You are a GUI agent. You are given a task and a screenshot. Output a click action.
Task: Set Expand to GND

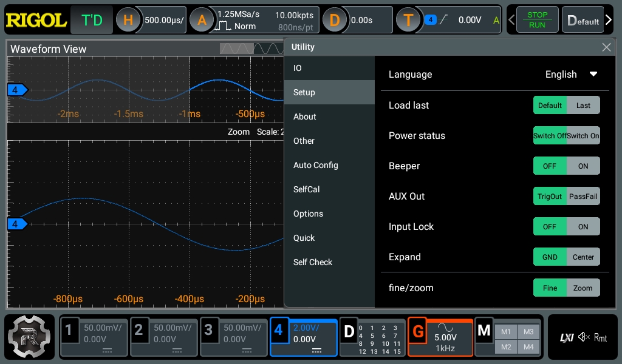(550, 257)
